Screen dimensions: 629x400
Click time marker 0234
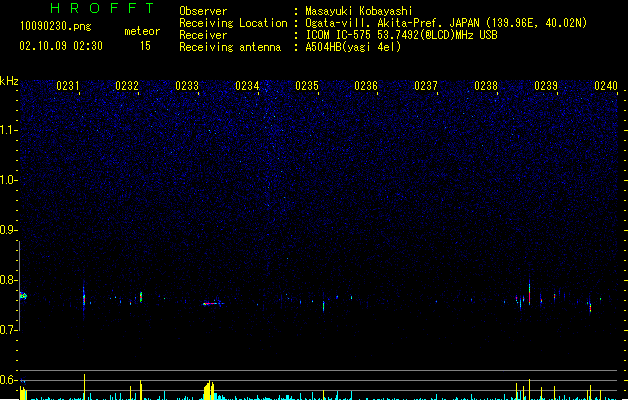tap(247, 86)
